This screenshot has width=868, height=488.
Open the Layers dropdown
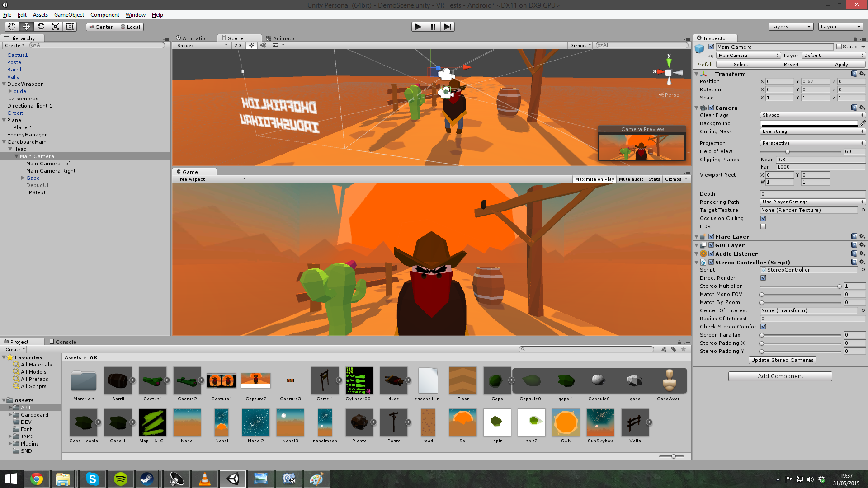click(791, 27)
